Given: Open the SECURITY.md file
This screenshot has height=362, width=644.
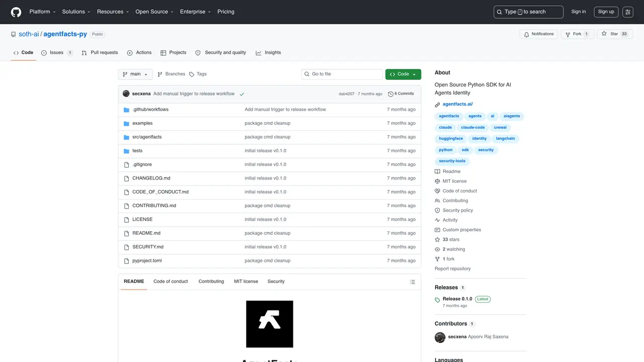Looking at the screenshot, I should [x=148, y=247].
